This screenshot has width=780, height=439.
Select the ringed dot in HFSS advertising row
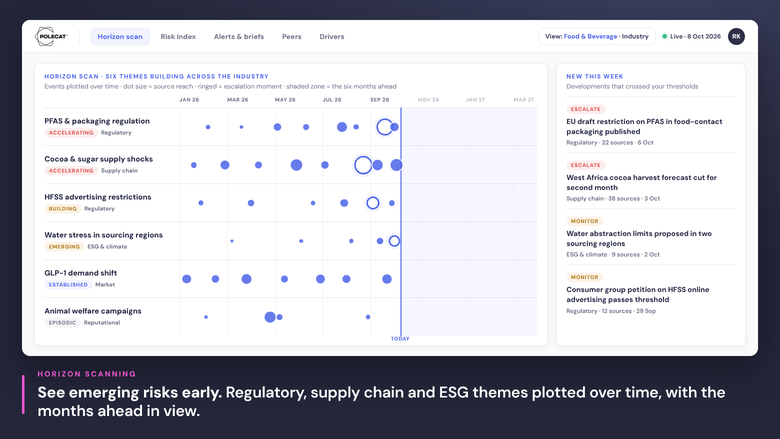click(373, 203)
